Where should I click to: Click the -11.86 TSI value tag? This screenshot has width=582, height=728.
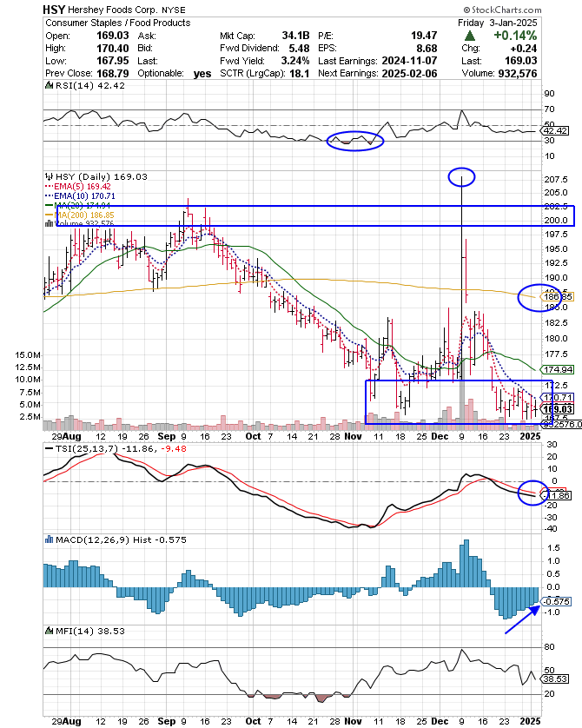tap(558, 496)
